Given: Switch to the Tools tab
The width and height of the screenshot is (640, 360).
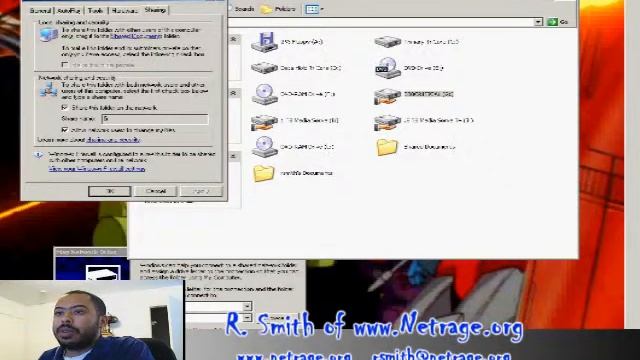Looking at the screenshot, I should pyautogui.click(x=96, y=10).
